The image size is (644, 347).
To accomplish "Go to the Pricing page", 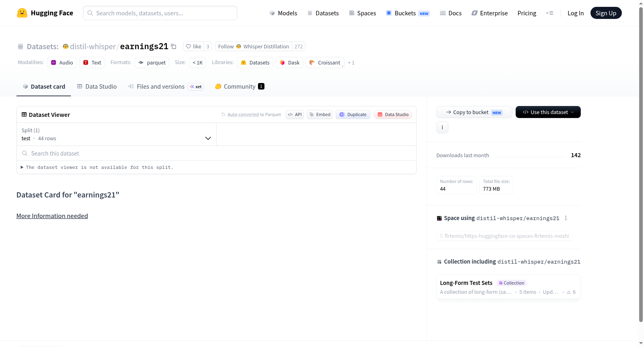I will tap(527, 13).
